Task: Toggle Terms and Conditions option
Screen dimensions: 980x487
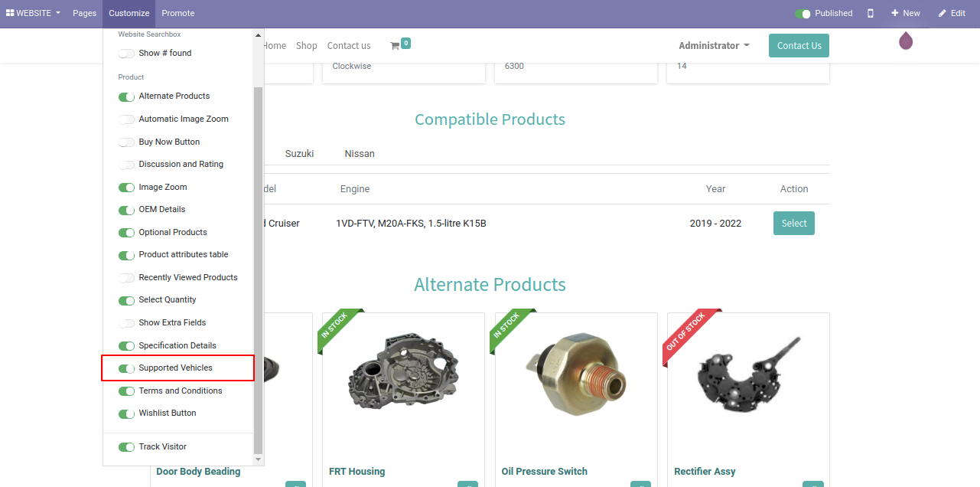Action: pos(126,391)
